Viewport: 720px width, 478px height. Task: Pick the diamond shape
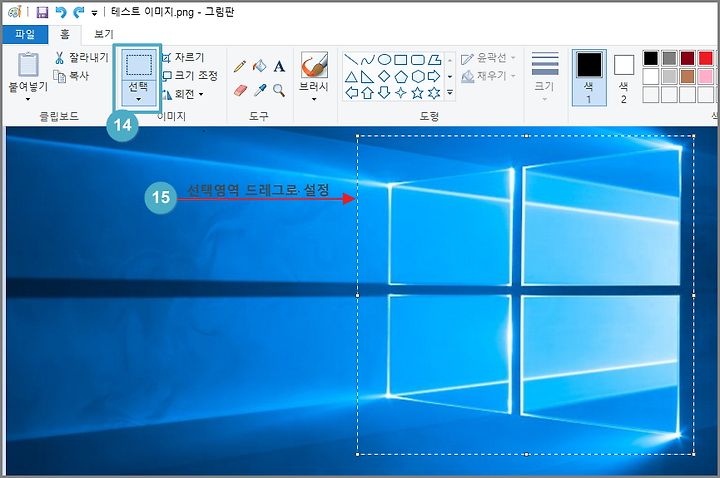384,76
